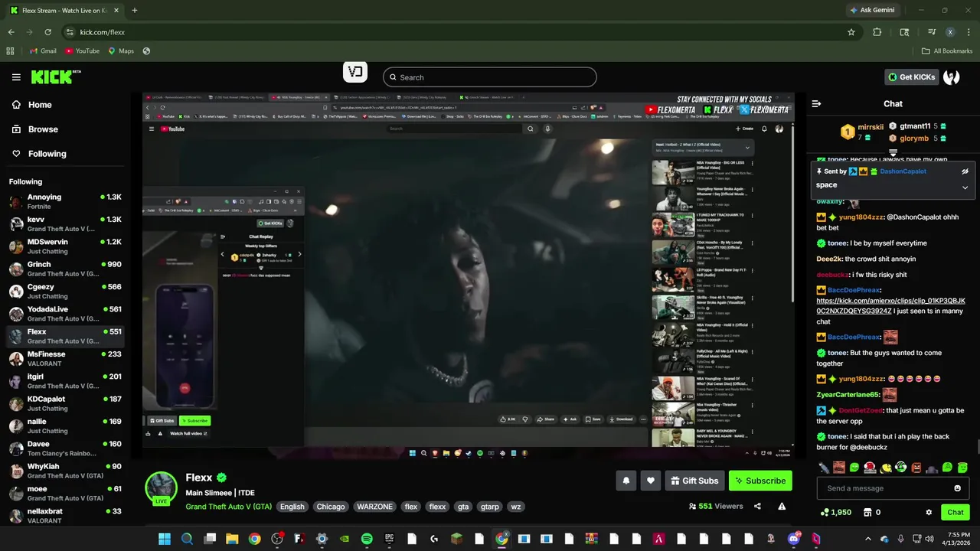Image resolution: width=980 pixels, height=551 pixels.
Task: Click the Kick search box
Action: tap(489, 77)
